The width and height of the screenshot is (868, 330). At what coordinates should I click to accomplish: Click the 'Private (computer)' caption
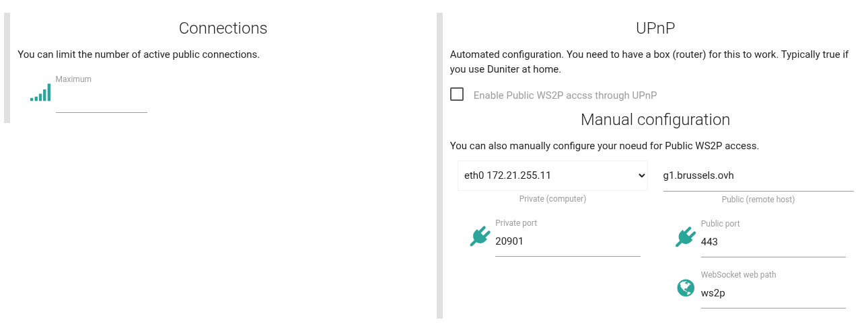click(x=552, y=199)
